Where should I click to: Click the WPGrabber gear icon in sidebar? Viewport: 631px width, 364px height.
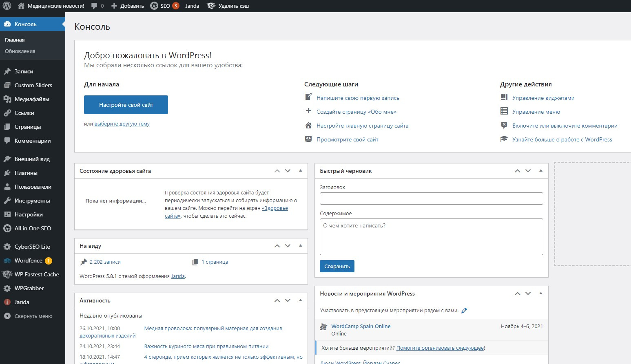tap(7, 288)
